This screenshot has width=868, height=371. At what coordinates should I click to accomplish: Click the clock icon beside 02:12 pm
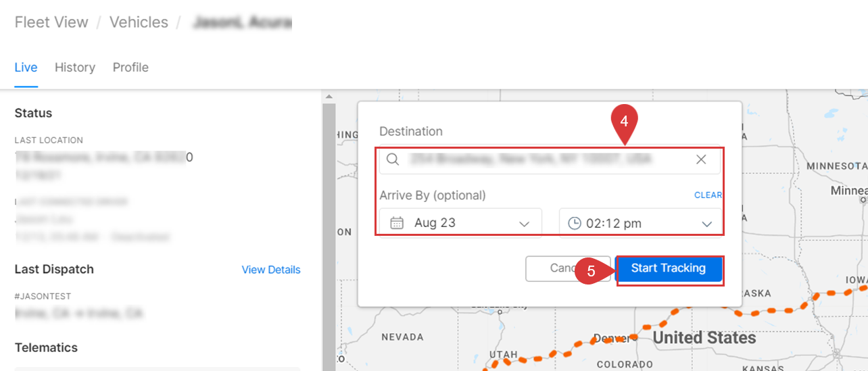click(575, 223)
